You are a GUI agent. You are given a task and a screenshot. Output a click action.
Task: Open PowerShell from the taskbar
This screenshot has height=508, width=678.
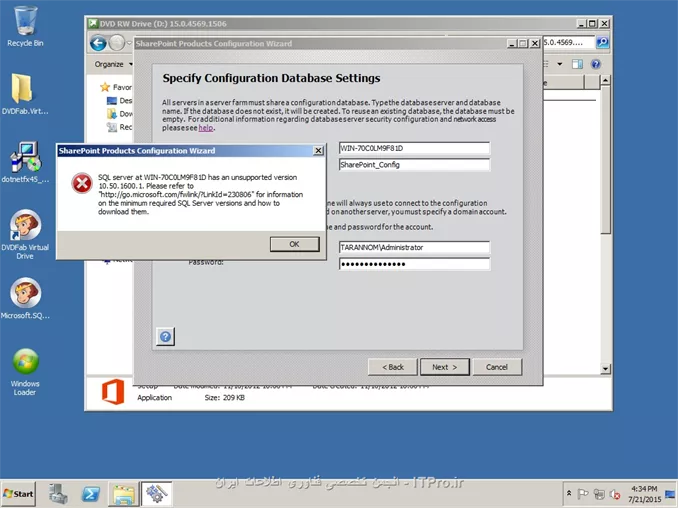[x=90, y=494]
